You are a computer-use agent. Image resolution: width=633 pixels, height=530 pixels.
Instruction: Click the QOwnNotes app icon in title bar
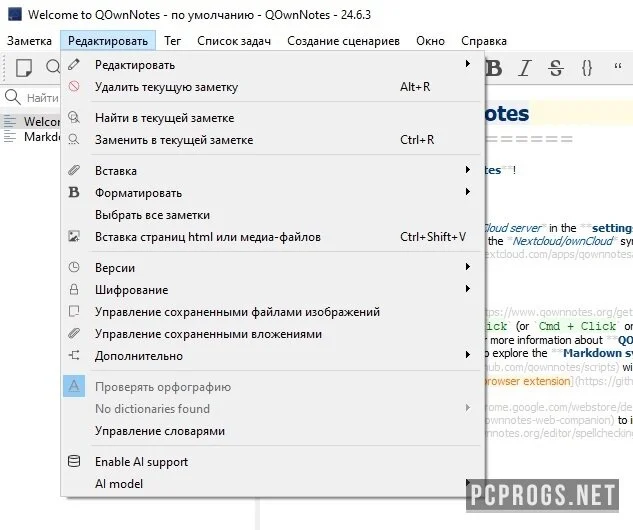[15, 14]
